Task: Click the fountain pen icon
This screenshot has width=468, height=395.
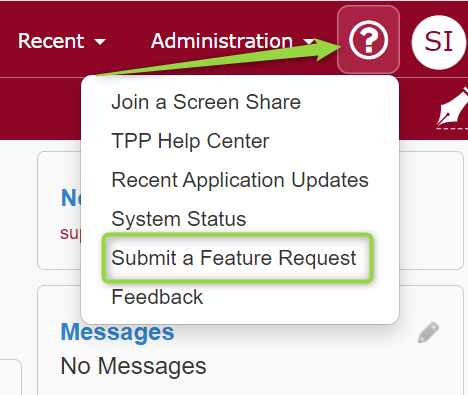Action: (453, 108)
